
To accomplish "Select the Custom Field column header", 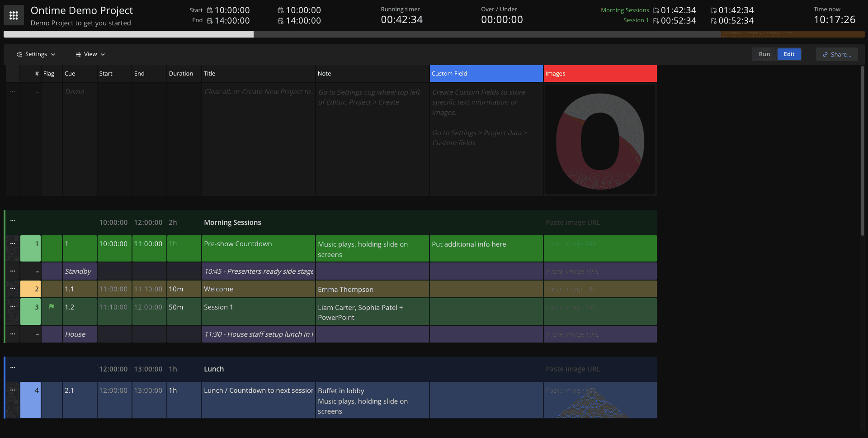I will tap(486, 73).
